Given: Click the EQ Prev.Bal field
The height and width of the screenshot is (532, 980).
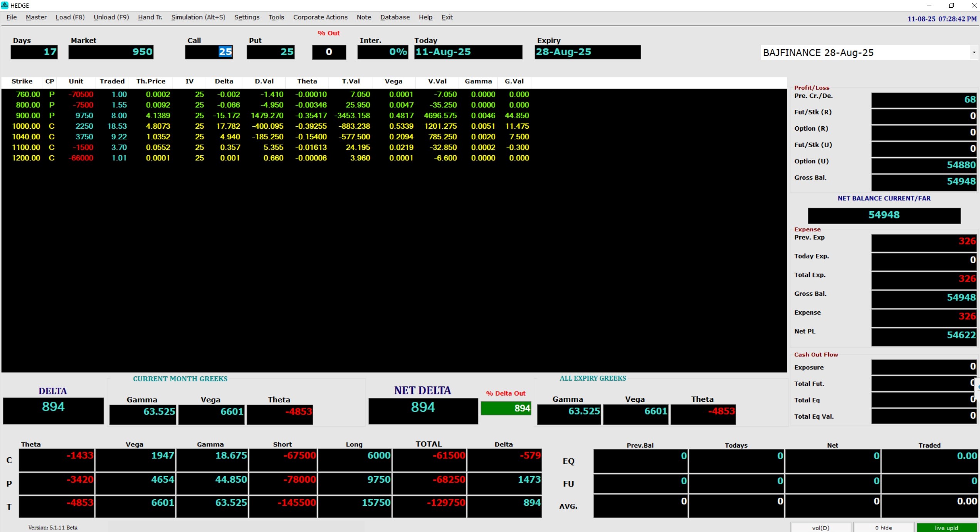Looking at the screenshot, I should [640, 461].
